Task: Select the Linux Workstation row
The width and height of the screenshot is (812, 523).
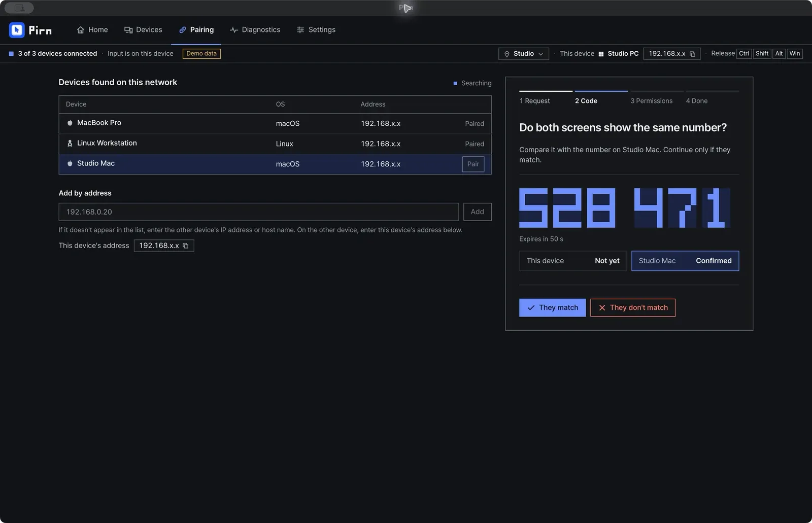Action: [x=275, y=144]
